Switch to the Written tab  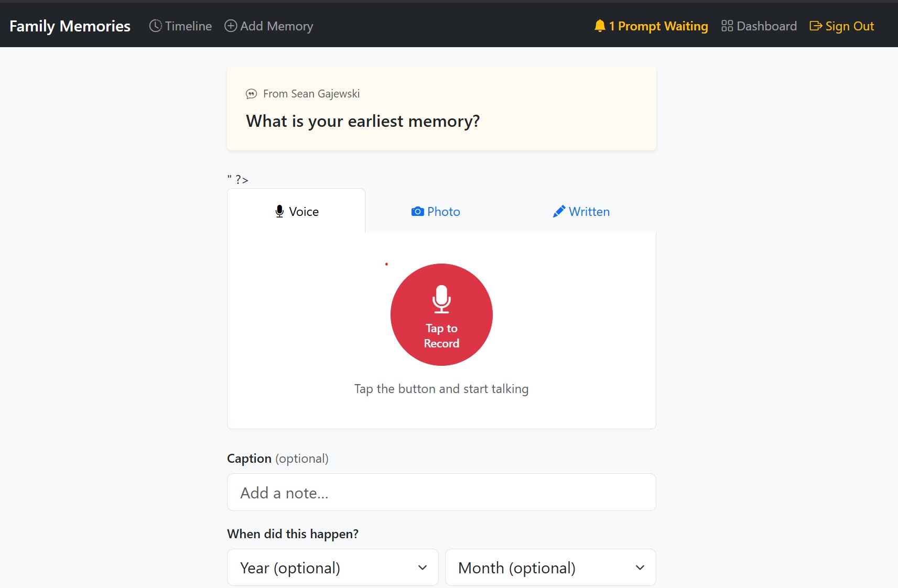tap(581, 211)
